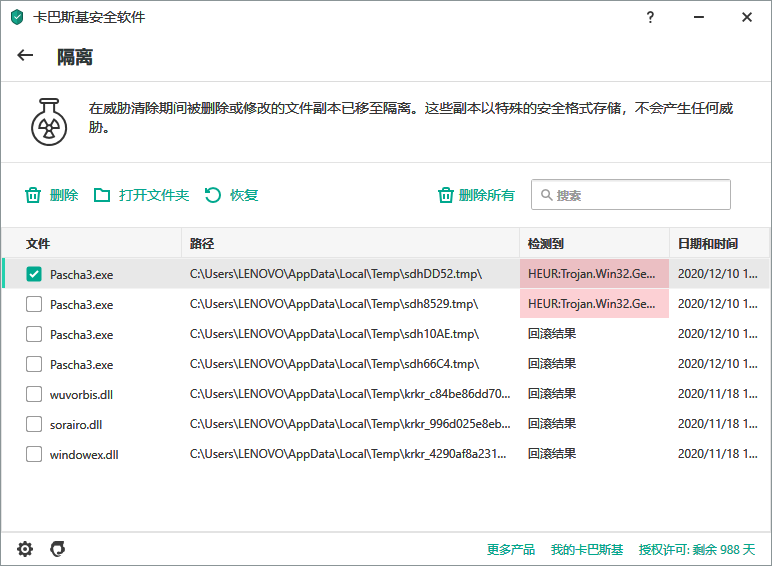Go back with the left arrow
Screen dimensions: 772x566
25,55
